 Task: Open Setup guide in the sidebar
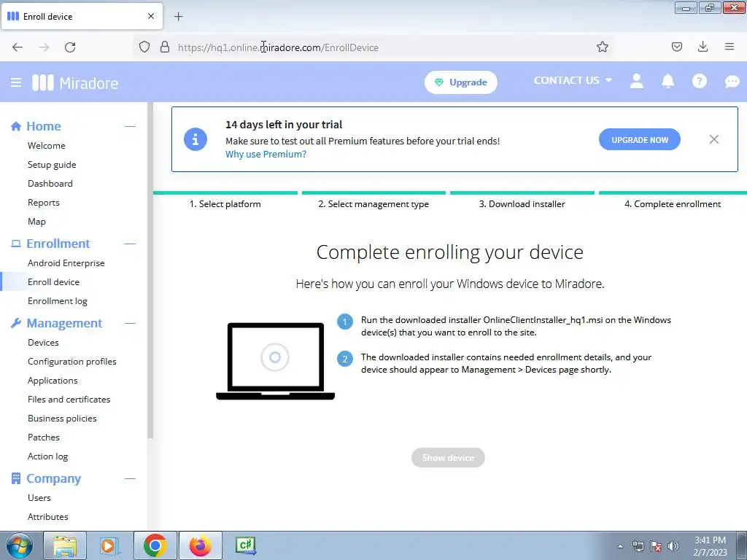pyautogui.click(x=52, y=165)
